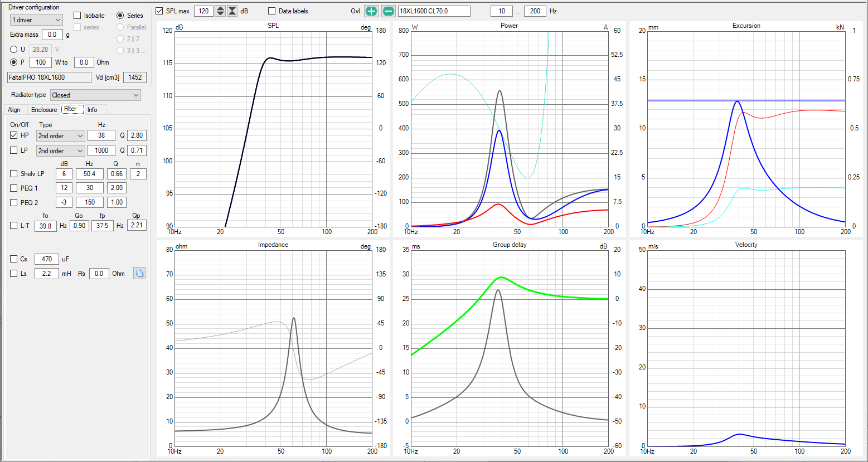The image size is (868, 462).
Task: Select the U voltage radio button
Action: (x=14, y=49)
